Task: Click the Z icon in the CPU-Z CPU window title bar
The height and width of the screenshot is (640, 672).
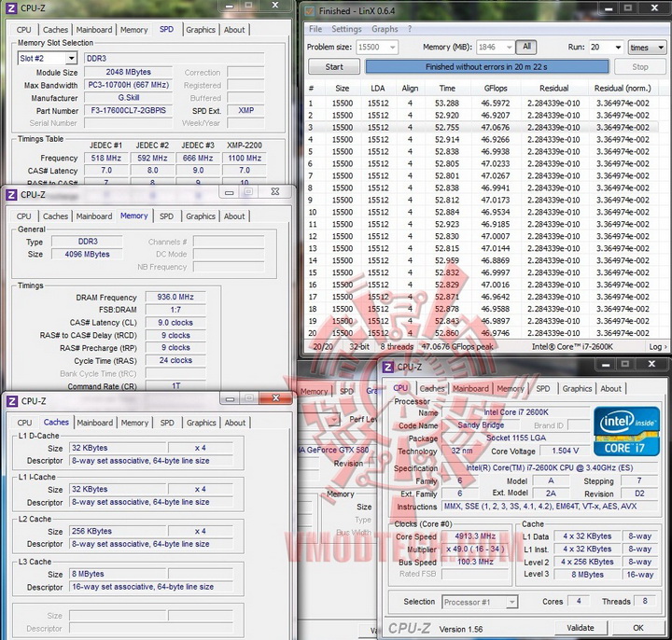Action: pyautogui.click(x=387, y=368)
